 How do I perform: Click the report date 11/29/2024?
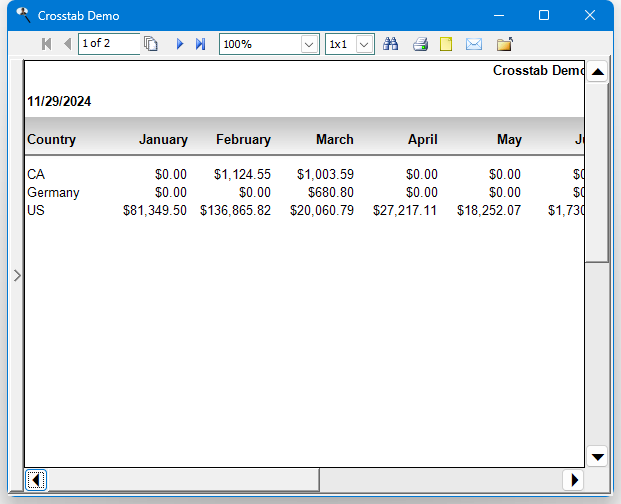[59, 101]
